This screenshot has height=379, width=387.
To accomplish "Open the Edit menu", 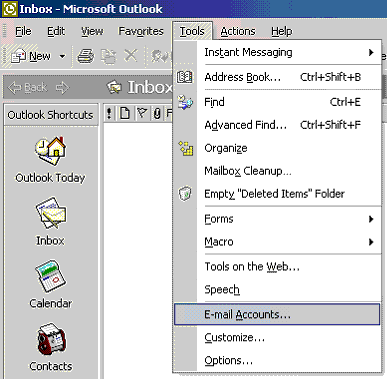I will click(56, 31).
